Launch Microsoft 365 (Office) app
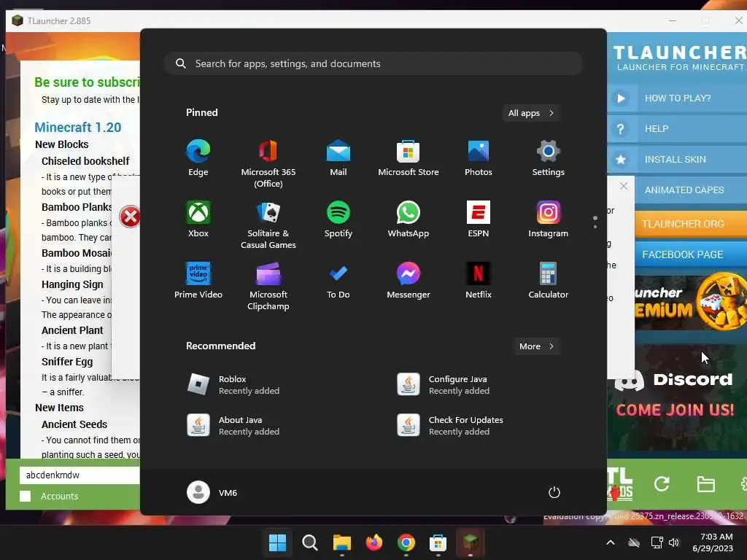 [x=268, y=164]
